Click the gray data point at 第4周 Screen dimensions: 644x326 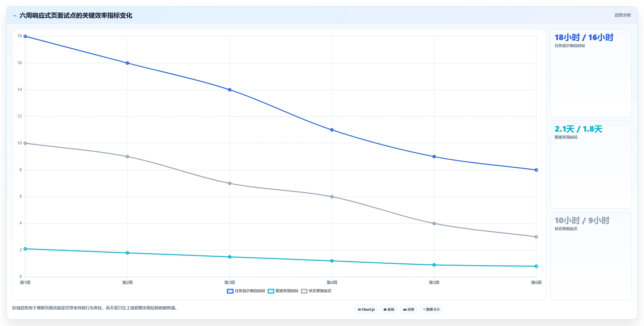pos(332,197)
